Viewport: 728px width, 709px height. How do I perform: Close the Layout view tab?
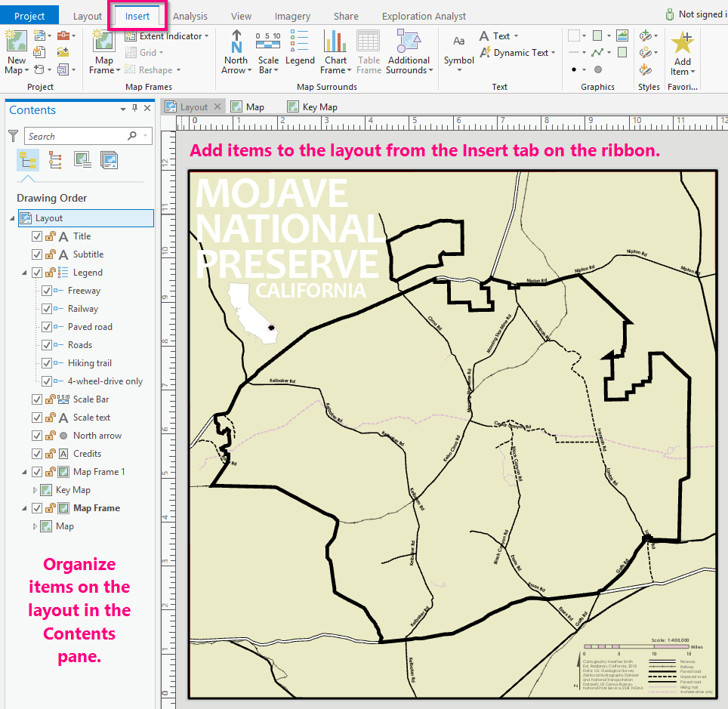(217, 106)
